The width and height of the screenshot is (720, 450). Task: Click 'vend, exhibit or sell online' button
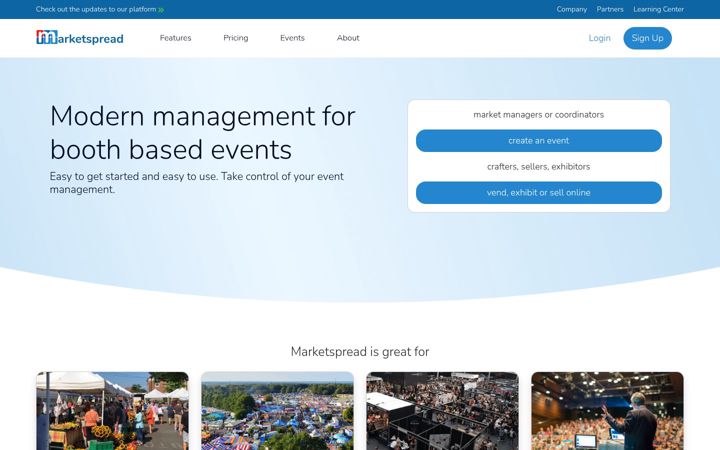point(539,192)
